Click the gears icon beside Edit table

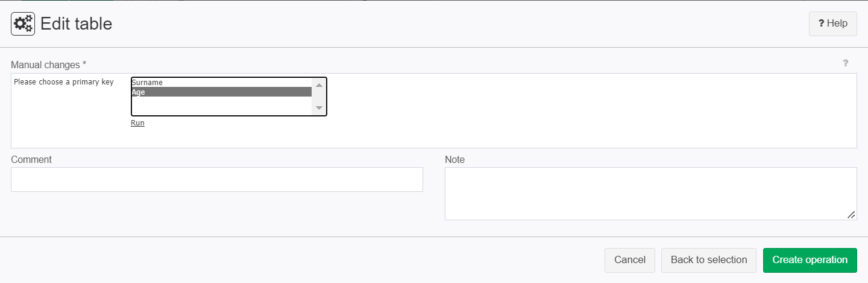(23, 24)
